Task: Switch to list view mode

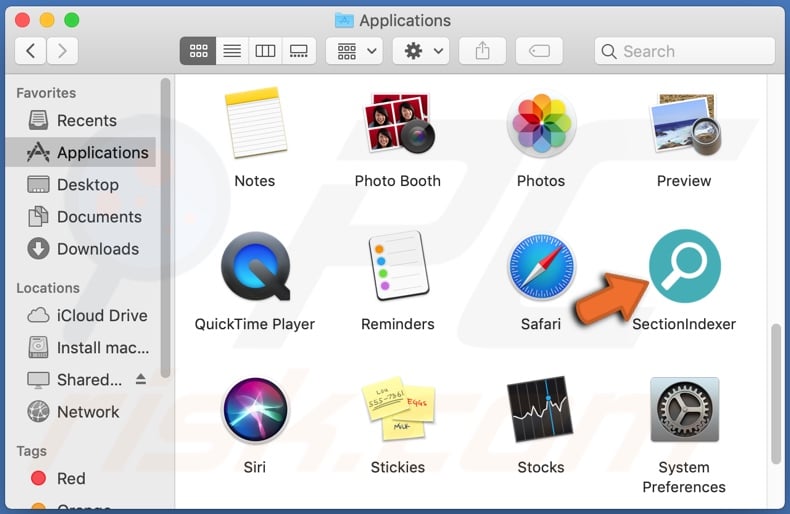Action: 231,51
